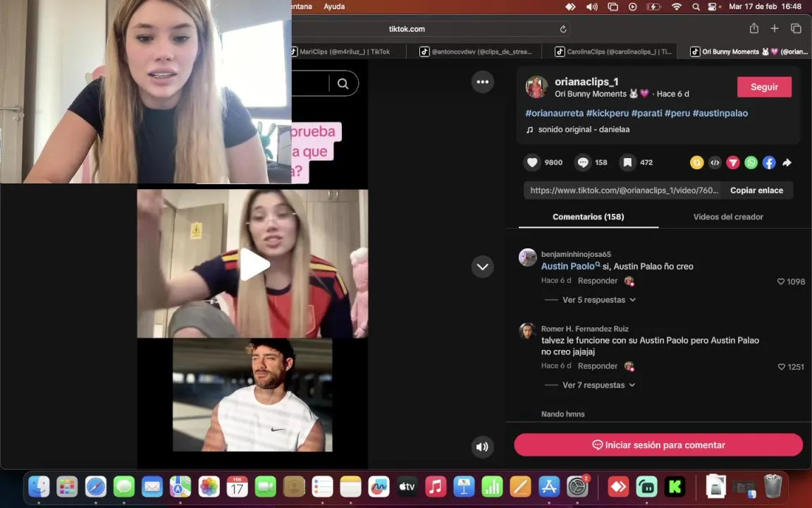
Task: Get embed code with the </> icon
Action: click(x=715, y=163)
